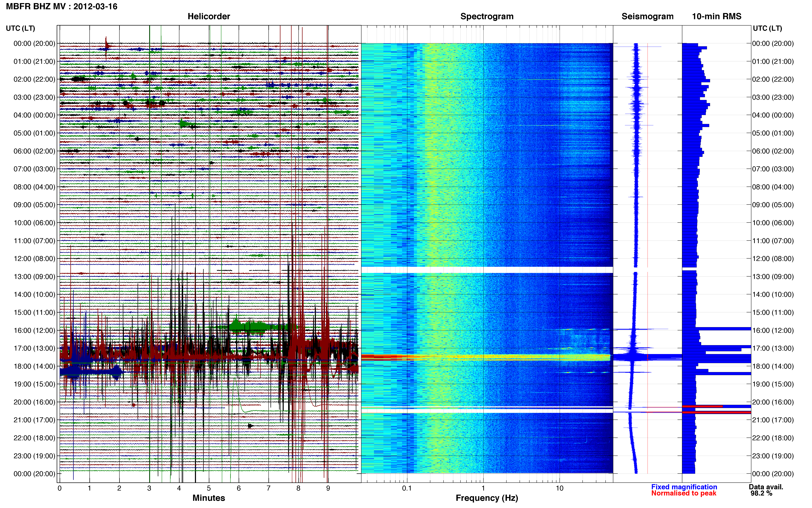812x508 pixels.
Task: Select frequency tick '10' under the Spectrogram
Action: point(559,488)
